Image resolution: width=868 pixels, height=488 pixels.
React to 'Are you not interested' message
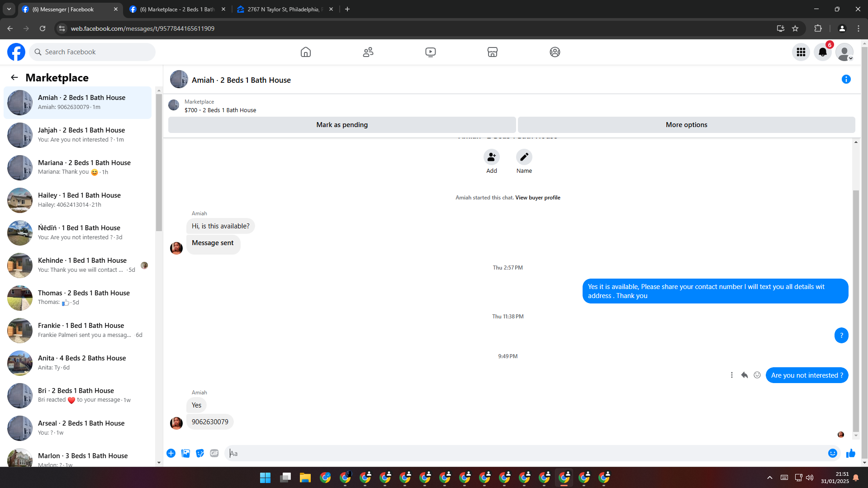point(757,375)
